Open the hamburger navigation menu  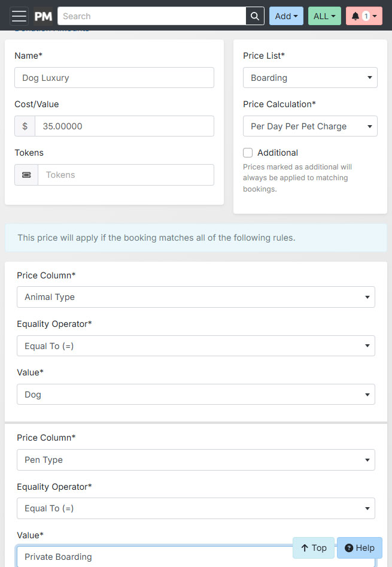point(19,16)
